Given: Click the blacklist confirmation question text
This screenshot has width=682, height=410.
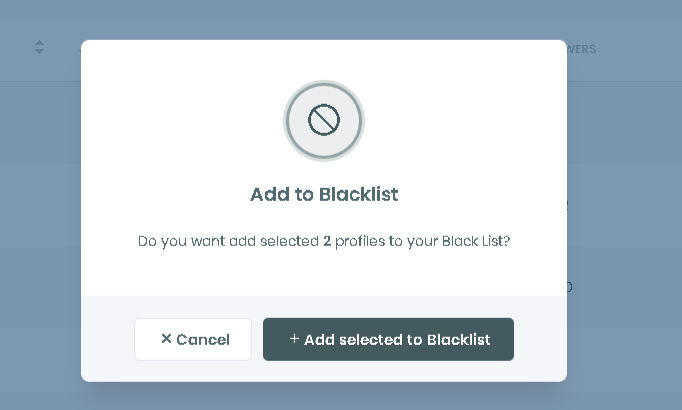Looking at the screenshot, I should 324,241.
